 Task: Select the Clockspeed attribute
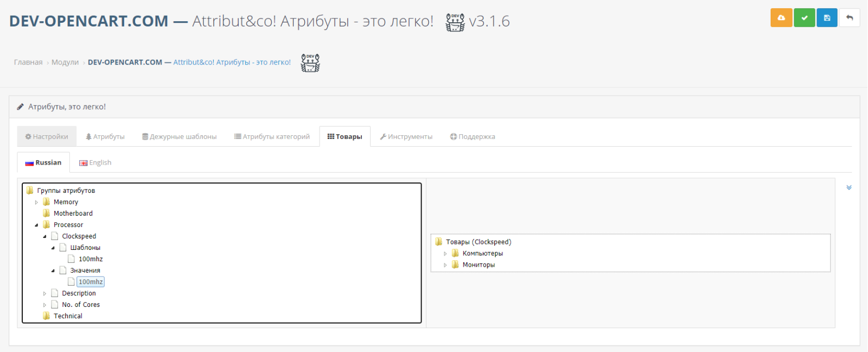pos(79,236)
